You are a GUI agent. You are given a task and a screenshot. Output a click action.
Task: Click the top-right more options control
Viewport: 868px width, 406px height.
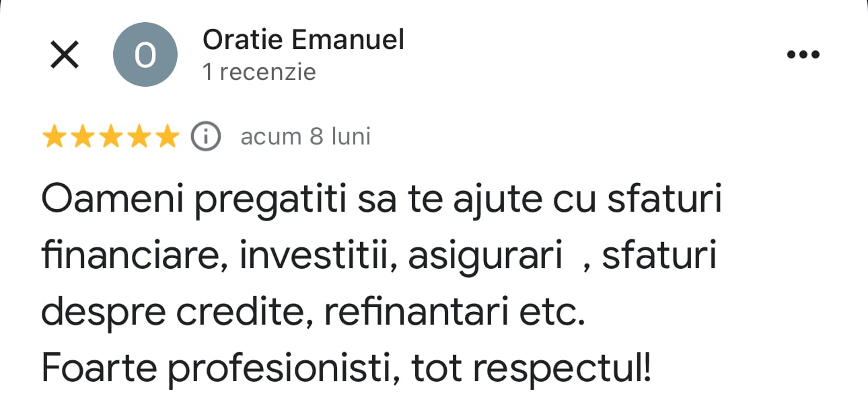click(803, 54)
